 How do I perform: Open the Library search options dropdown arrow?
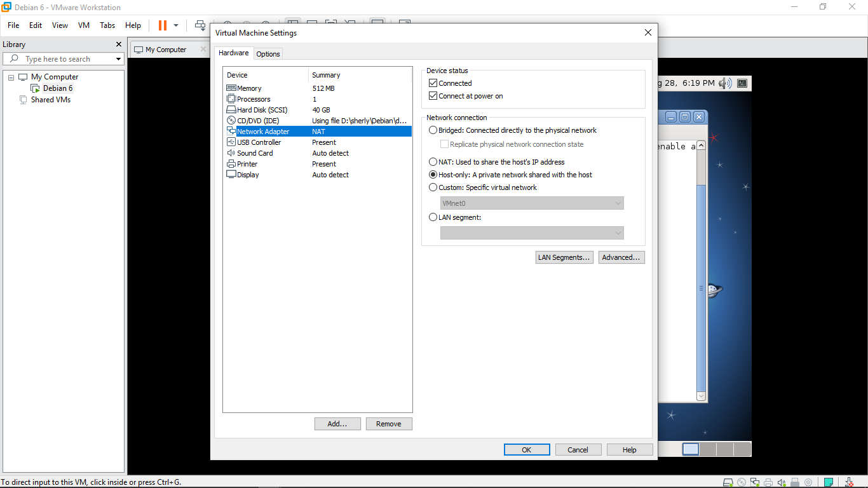point(118,59)
